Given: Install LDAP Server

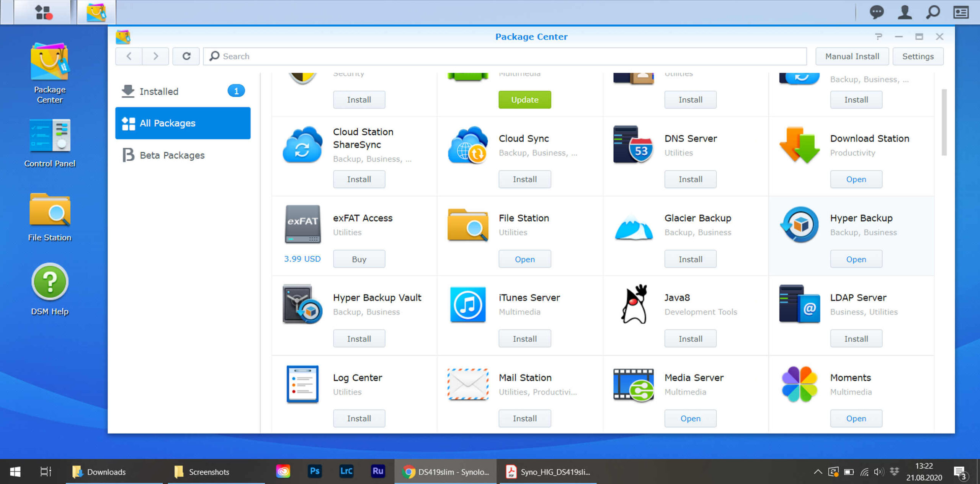Looking at the screenshot, I should pyautogui.click(x=856, y=339).
